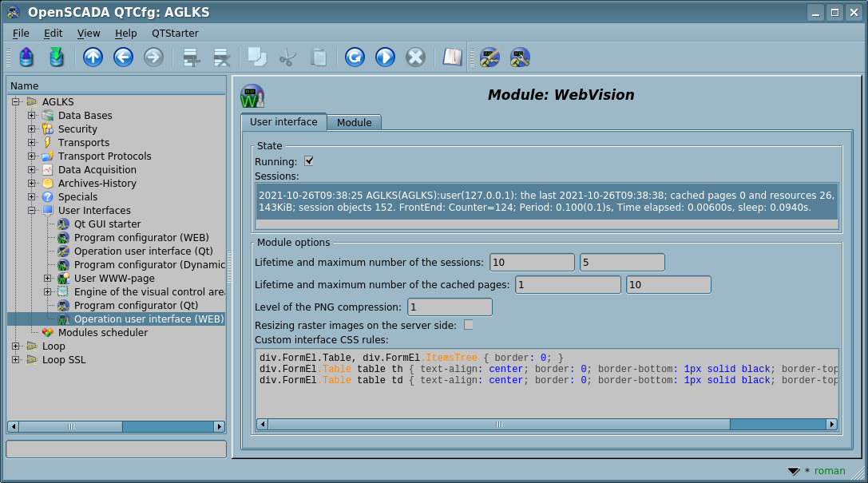
Task: Toggle the Running checkbox
Action: 309,161
